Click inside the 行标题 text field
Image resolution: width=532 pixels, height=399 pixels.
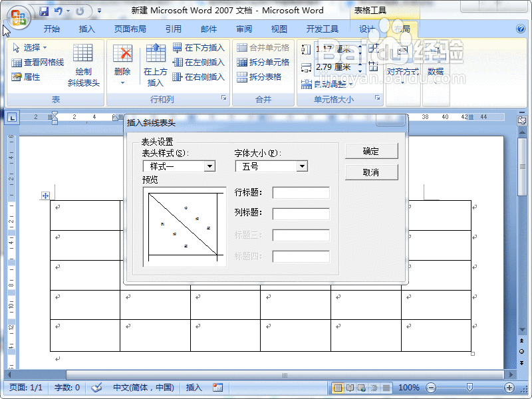[x=303, y=193]
